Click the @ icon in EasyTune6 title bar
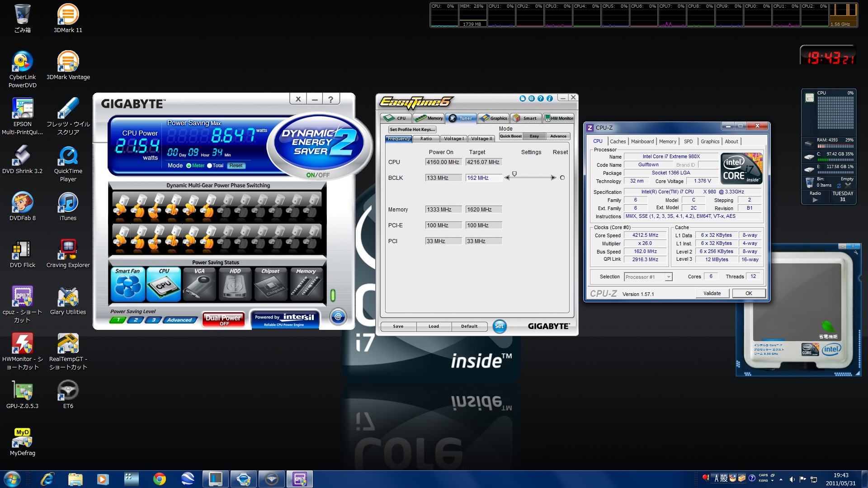This screenshot has height=488, width=868. coord(532,98)
